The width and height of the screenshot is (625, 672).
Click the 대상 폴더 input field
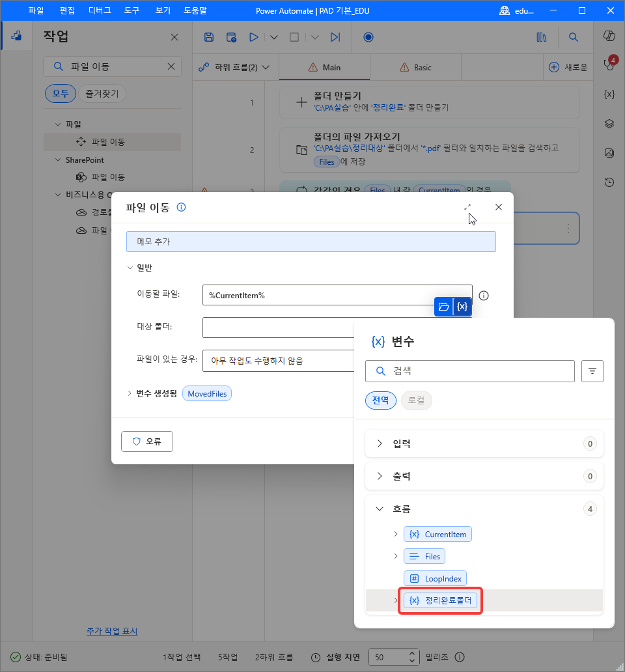(279, 328)
